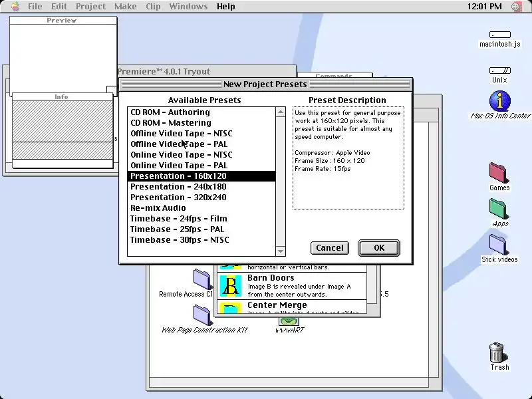Select Presentation - 160x120 preset
532x399 pixels.
(x=201, y=176)
